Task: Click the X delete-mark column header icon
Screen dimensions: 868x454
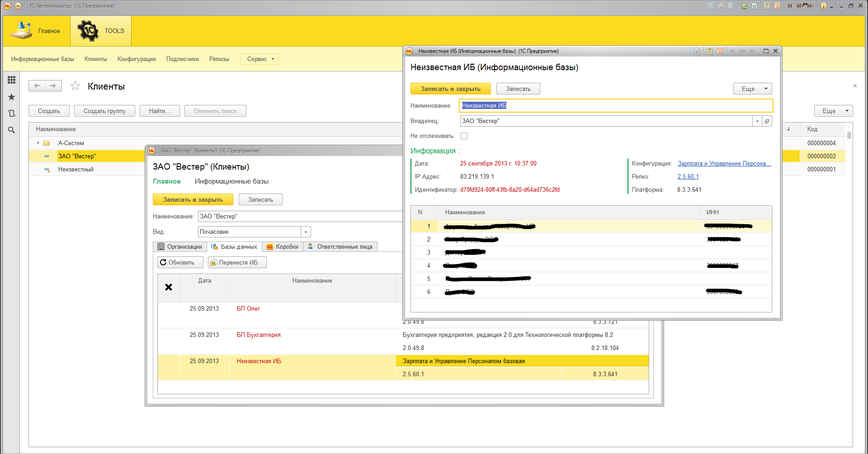Action: [169, 287]
